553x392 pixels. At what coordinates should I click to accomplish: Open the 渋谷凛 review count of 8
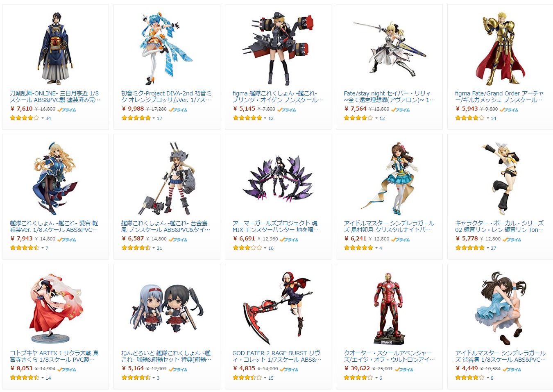click(492, 378)
